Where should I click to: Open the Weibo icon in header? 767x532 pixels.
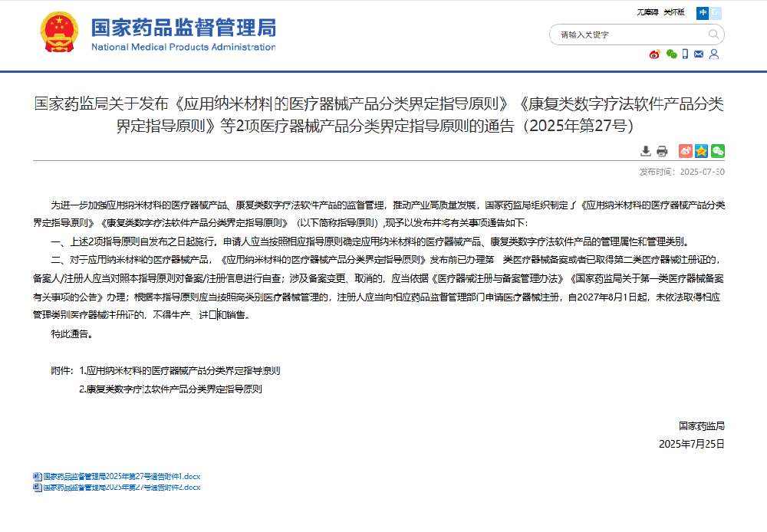(654, 54)
